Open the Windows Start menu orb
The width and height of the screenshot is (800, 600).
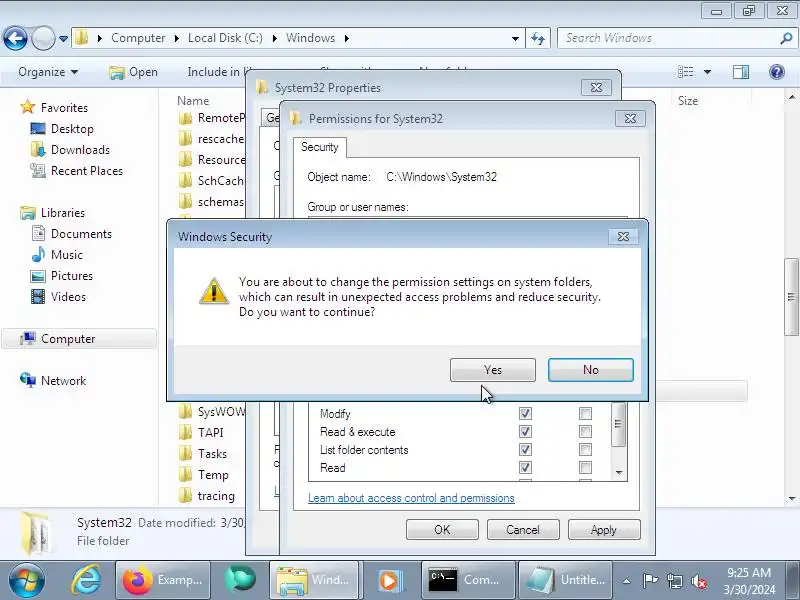click(26, 581)
